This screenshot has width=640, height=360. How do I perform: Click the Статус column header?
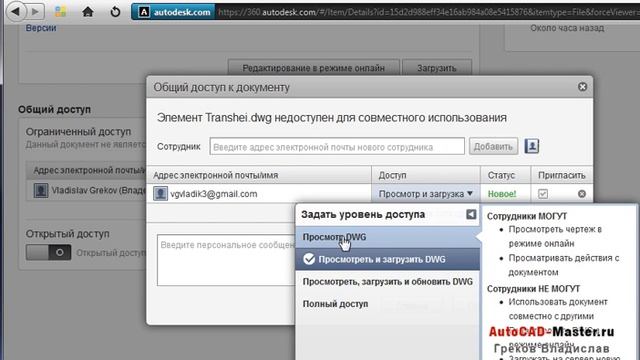click(505, 175)
